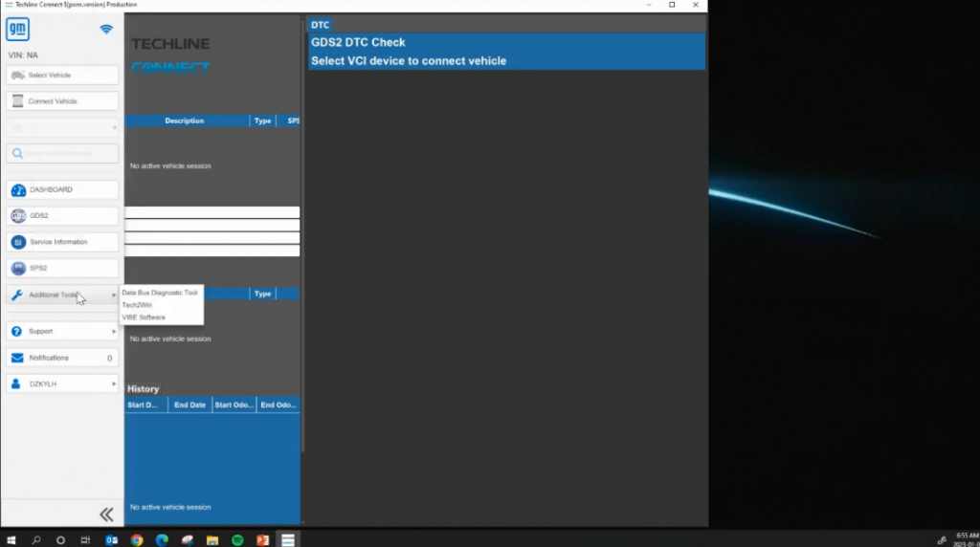Click the GM logo icon

(17, 29)
